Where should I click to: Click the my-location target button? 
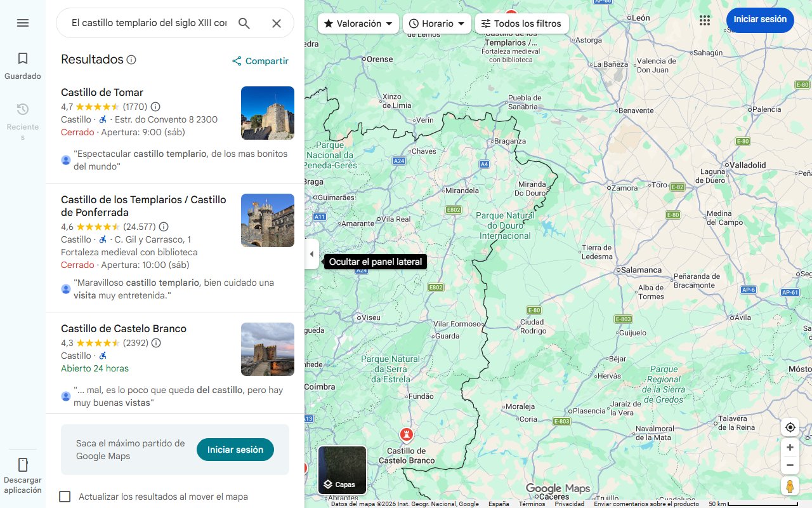point(790,427)
